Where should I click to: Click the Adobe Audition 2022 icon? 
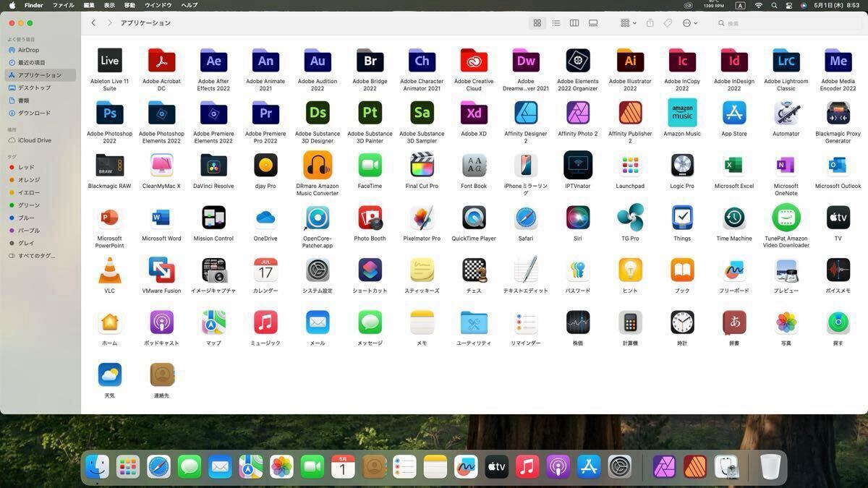(x=318, y=61)
